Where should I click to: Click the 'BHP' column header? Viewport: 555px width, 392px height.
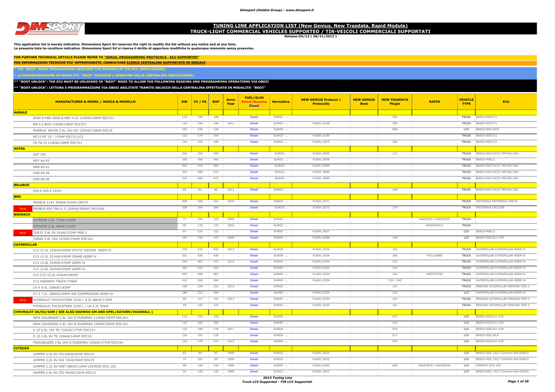pyautogui.click(x=216, y=102)
